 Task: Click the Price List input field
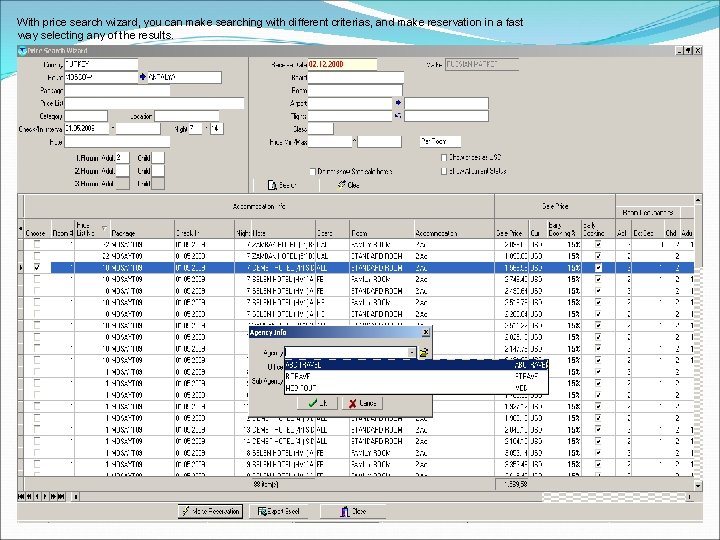point(154,103)
